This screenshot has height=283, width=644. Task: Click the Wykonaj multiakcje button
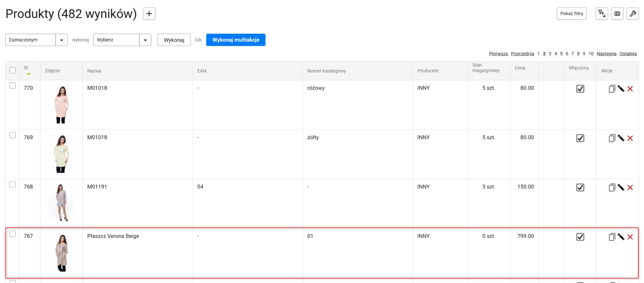236,40
